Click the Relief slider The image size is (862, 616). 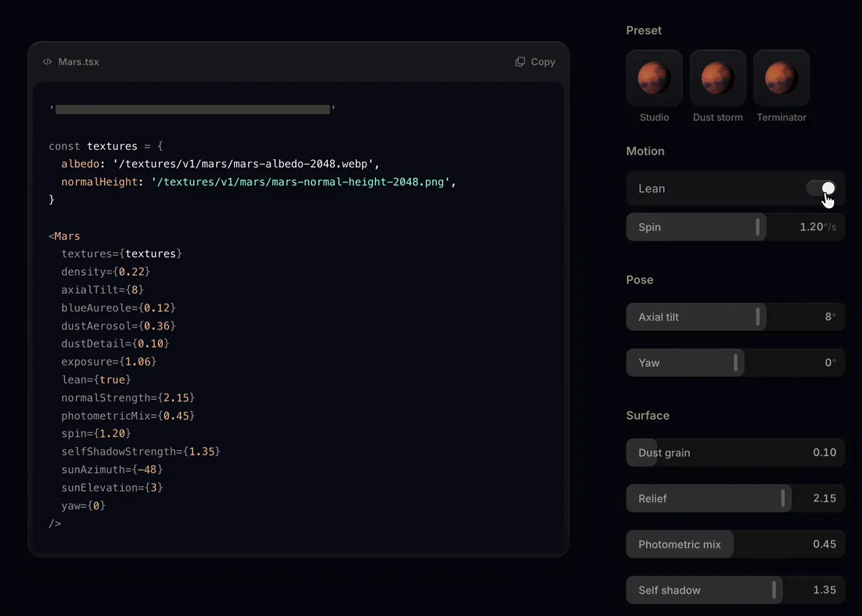point(736,498)
